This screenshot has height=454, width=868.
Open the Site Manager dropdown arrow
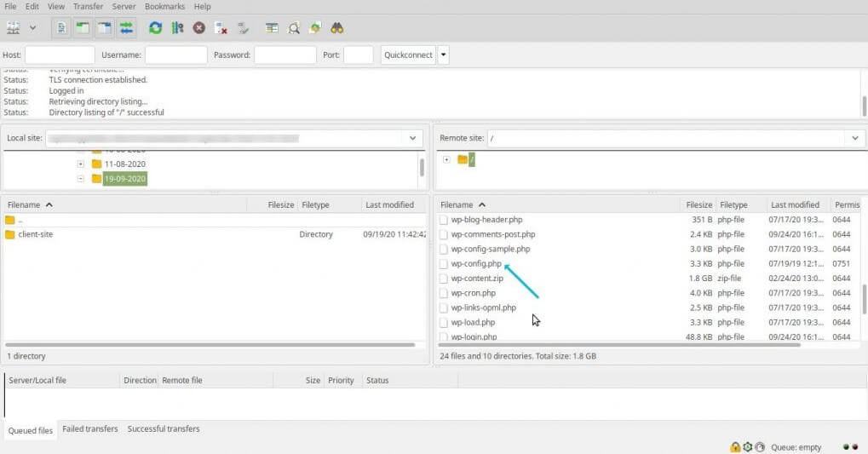tap(32, 27)
